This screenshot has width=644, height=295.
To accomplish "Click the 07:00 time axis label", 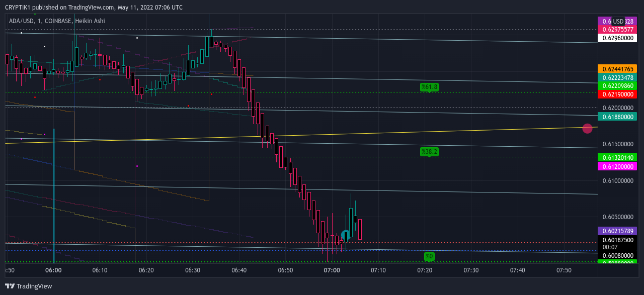I will click(x=332, y=270).
